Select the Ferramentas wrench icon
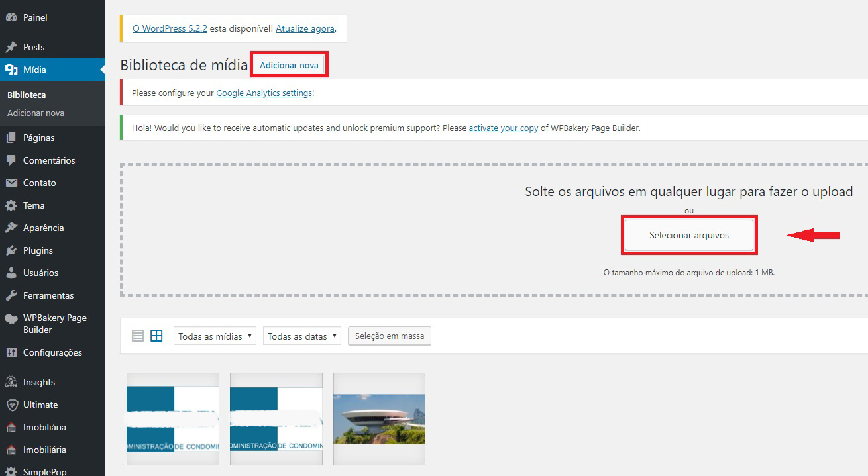Image resolution: width=868 pixels, height=476 pixels. click(x=15, y=295)
